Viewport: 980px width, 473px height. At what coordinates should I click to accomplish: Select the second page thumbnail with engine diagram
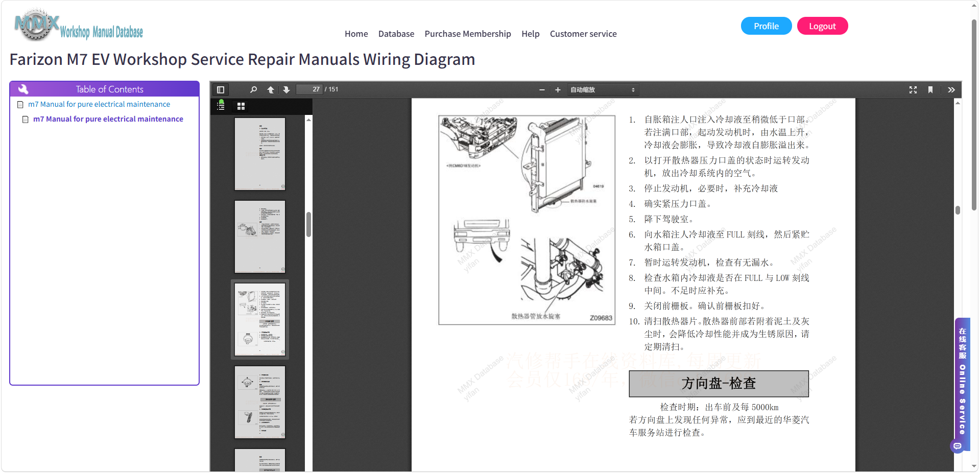tap(260, 236)
